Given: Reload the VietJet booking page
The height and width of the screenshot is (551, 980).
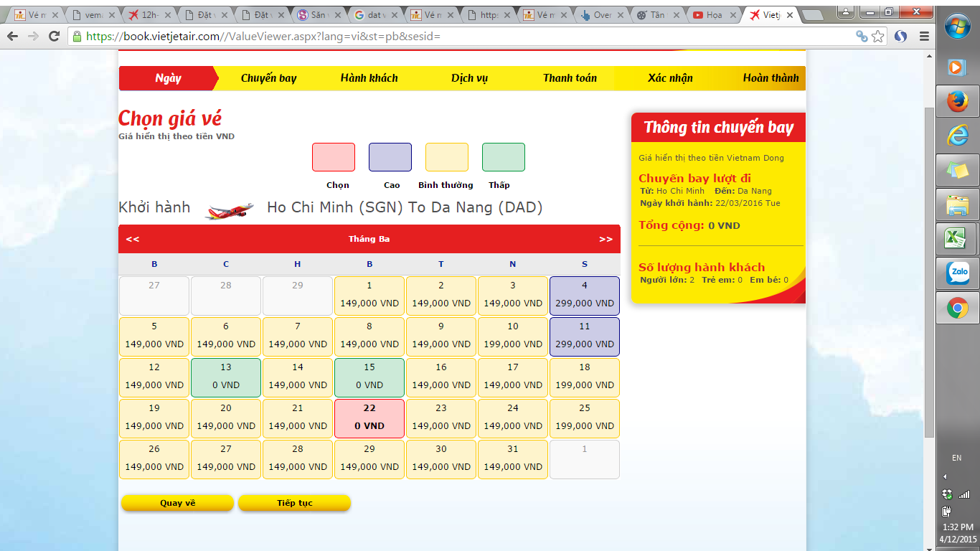Looking at the screenshot, I should (54, 36).
